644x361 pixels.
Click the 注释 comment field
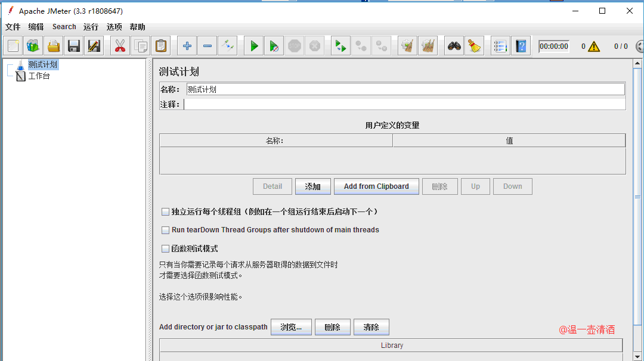click(404, 104)
